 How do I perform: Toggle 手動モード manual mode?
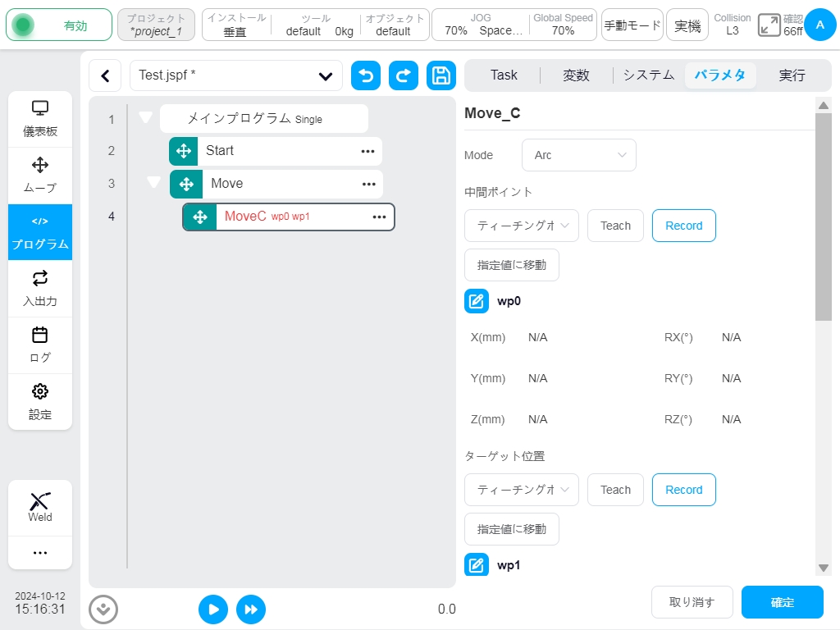click(632, 25)
